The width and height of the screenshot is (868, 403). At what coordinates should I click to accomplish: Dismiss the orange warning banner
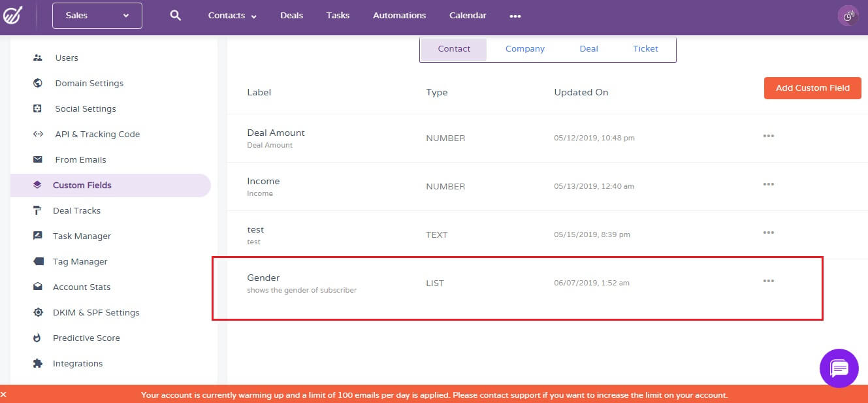coord(4,395)
